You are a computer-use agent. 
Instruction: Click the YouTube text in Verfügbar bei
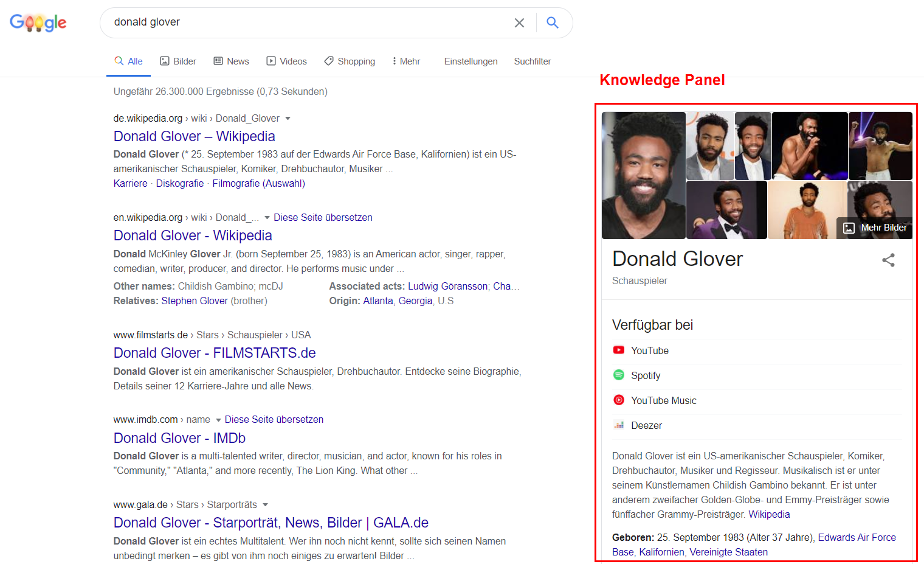(x=650, y=350)
